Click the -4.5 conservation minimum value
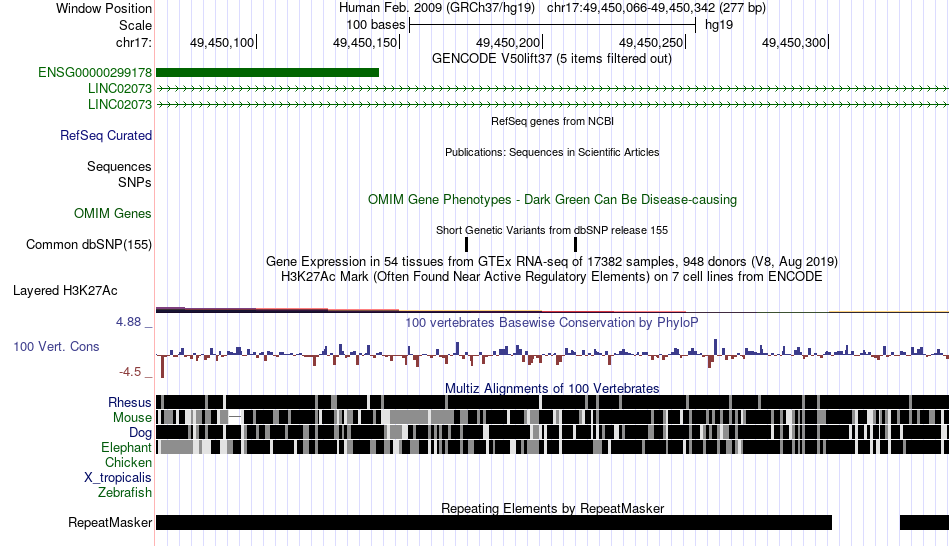 coord(130,371)
